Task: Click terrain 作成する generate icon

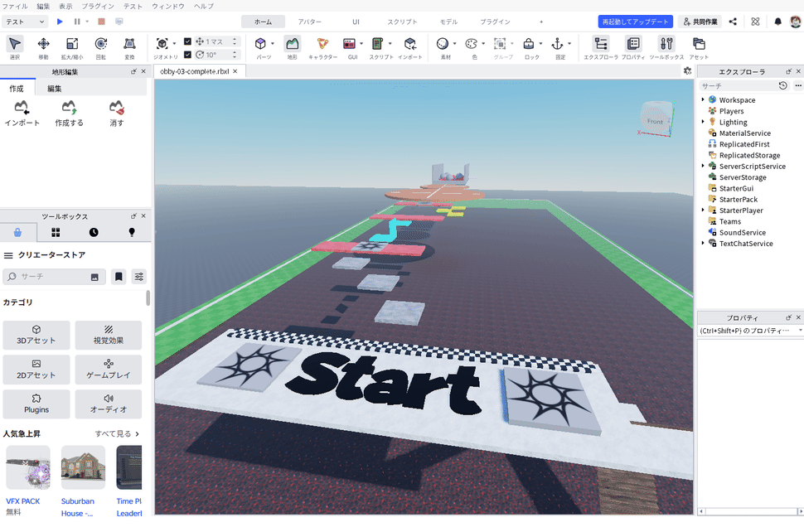Action: coord(70,108)
